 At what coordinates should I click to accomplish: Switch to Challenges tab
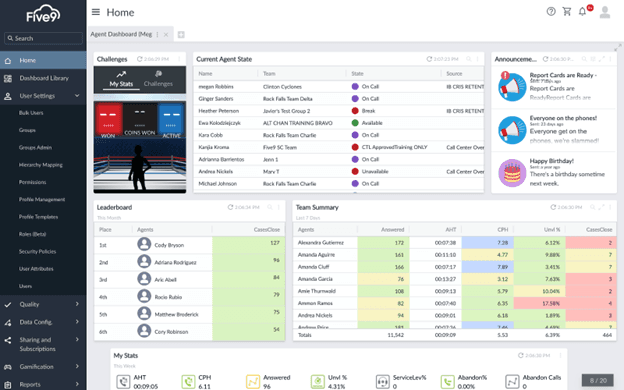coord(158,79)
